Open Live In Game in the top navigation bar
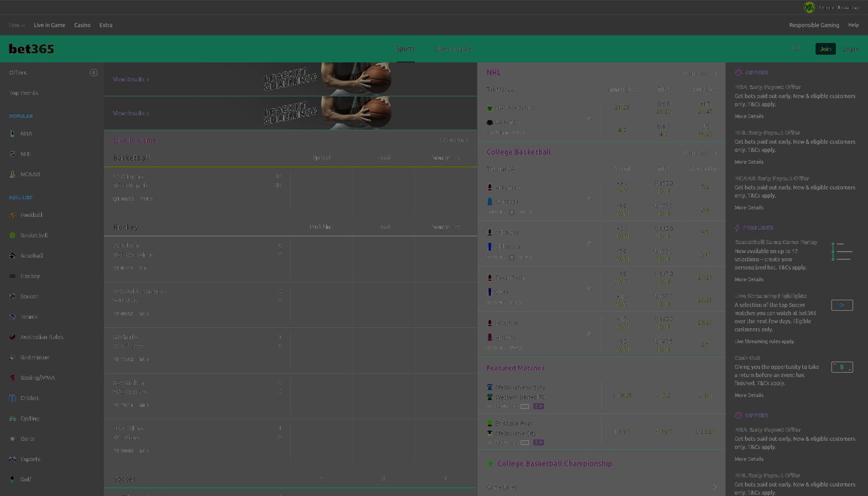The width and height of the screenshot is (868, 496). [x=49, y=25]
